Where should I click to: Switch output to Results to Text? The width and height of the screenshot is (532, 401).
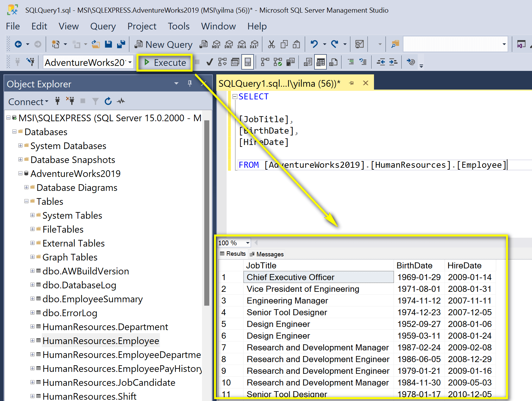[x=308, y=62]
